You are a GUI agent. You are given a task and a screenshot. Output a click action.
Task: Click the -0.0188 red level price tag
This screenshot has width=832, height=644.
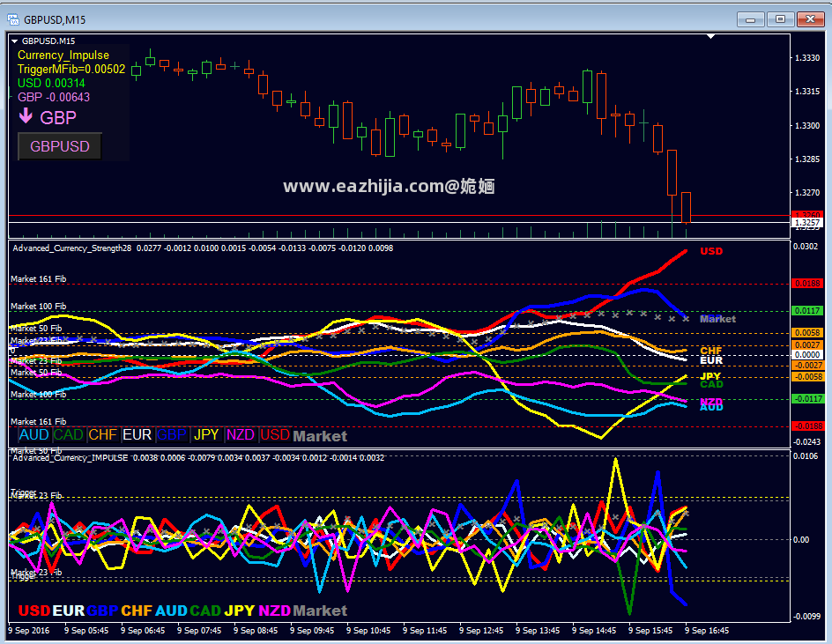[807, 426]
